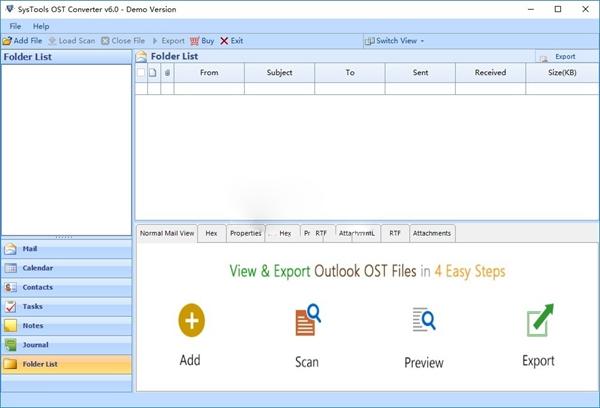Click the Received column header
This screenshot has height=408, width=600.
491,72
